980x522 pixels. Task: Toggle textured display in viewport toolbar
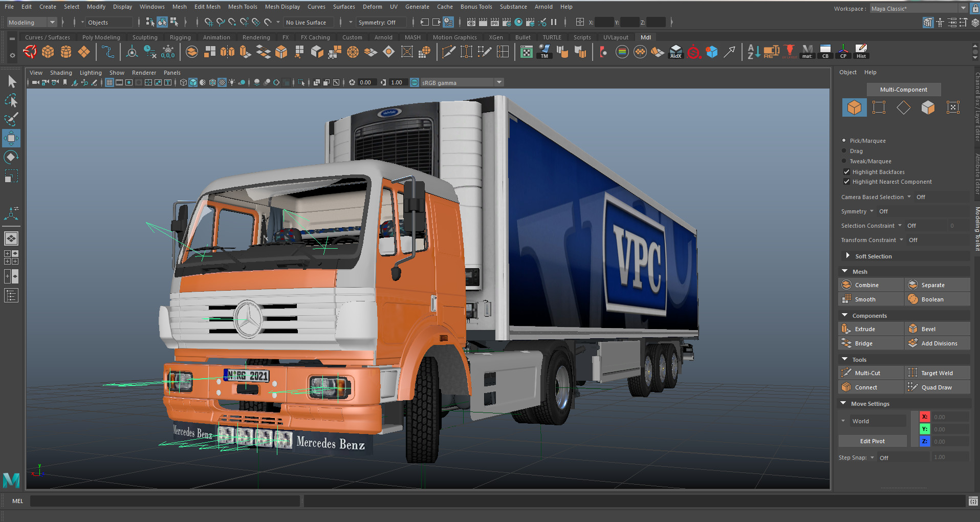[x=222, y=82]
